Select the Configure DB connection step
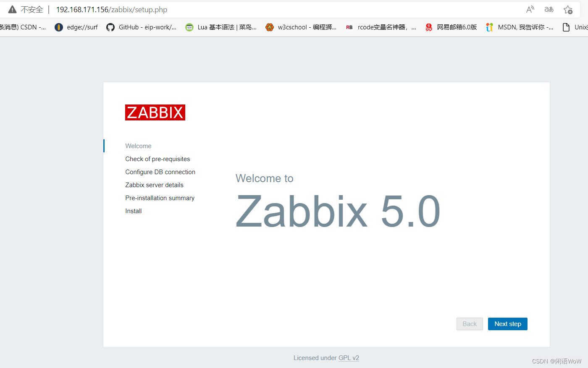The width and height of the screenshot is (588, 368). [160, 172]
